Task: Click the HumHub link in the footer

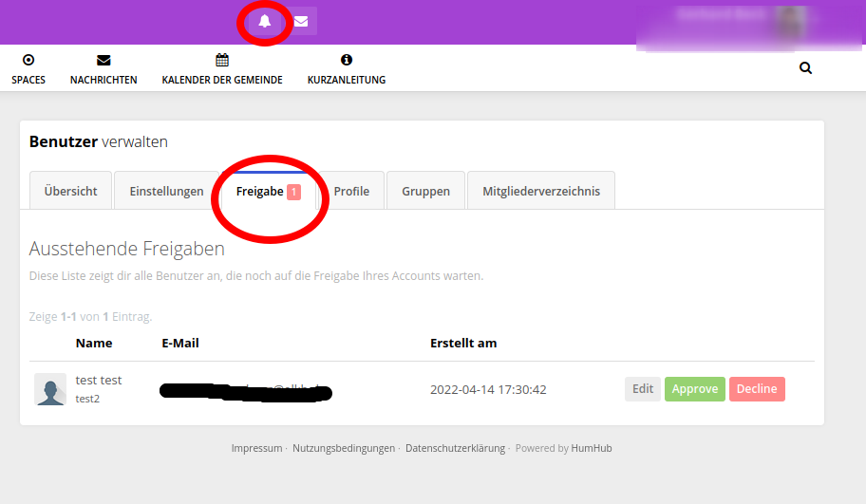Action: [x=591, y=448]
